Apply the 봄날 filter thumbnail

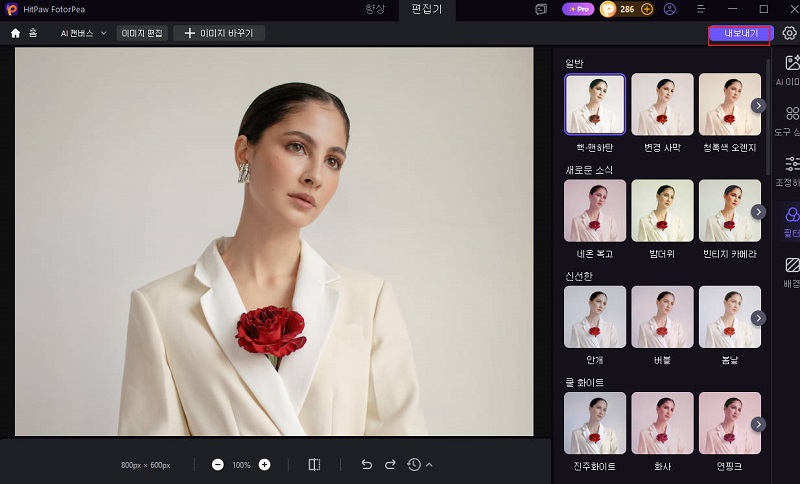[x=730, y=317]
